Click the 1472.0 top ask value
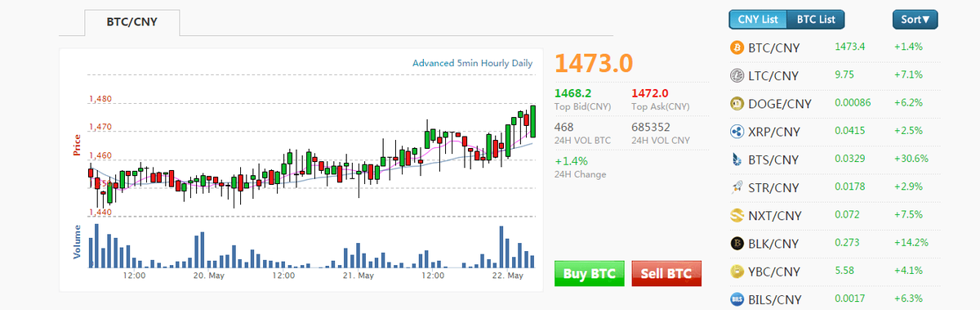This screenshot has height=310, width=980. pos(650,93)
